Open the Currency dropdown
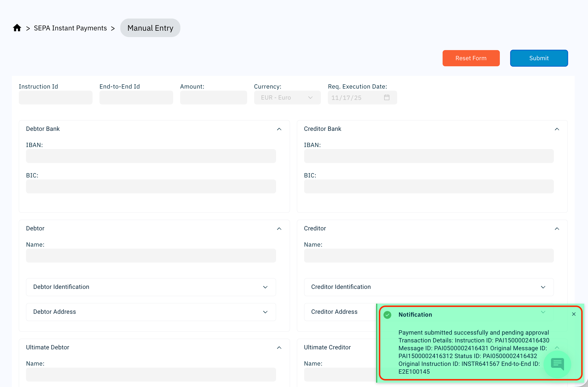Image resolution: width=588 pixels, height=387 pixels. pos(287,98)
